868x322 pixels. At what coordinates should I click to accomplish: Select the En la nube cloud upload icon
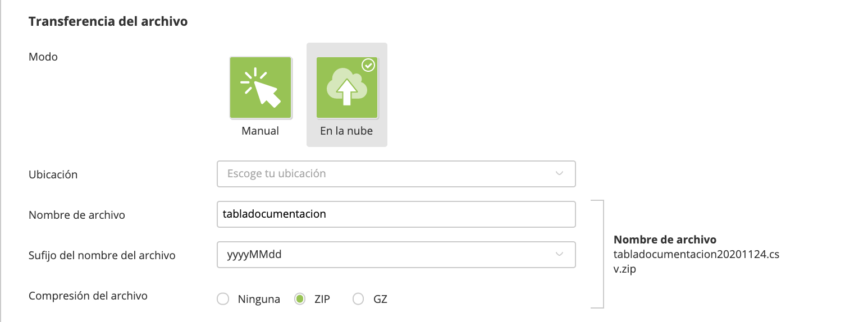(346, 88)
